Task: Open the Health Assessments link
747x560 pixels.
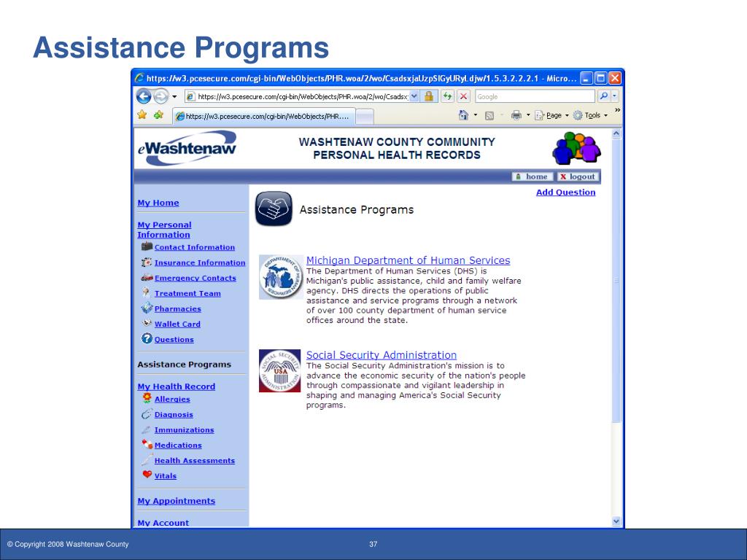Action: (194, 461)
